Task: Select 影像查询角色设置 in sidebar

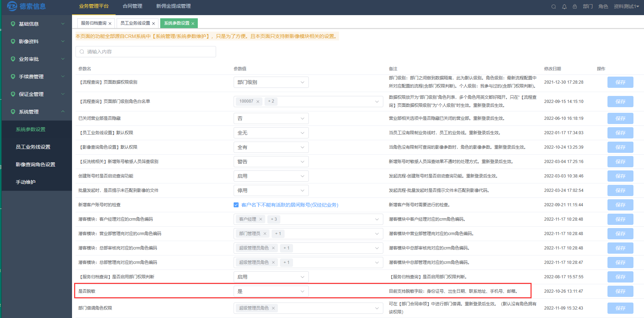Action: pos(35,164)
